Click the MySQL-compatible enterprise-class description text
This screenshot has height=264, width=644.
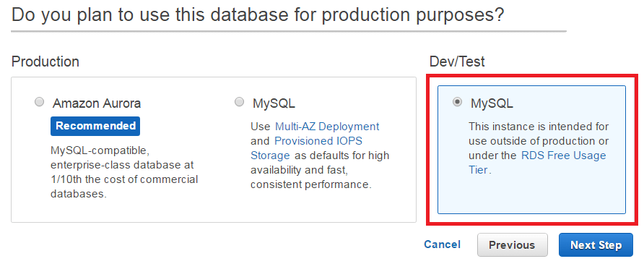click(124, 171)
